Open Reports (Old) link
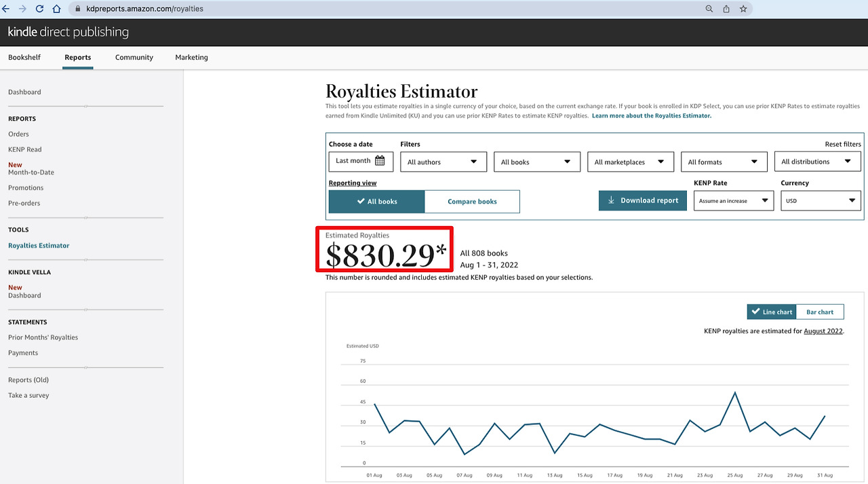 [28, 380]
